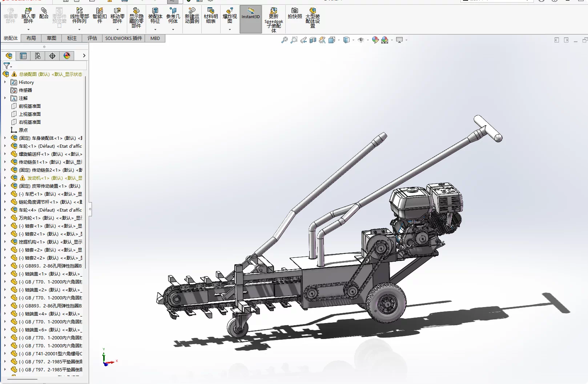Open FeatureManager design tree tab
588x384 pixels.
click(9, 56)
